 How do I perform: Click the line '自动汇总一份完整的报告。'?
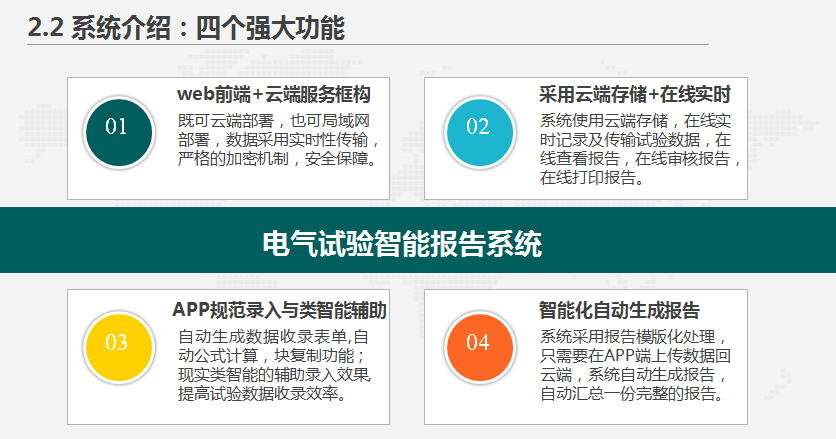633,393
